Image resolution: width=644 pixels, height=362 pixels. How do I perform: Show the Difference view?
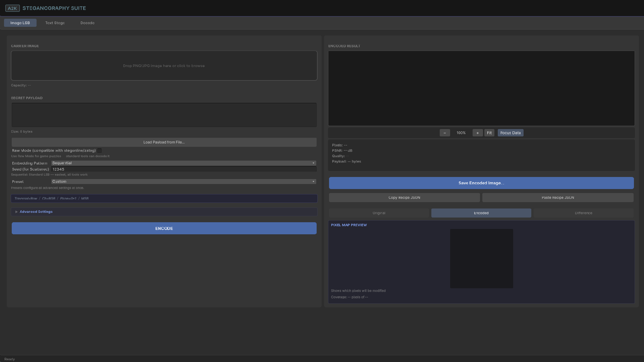[583, 213]
